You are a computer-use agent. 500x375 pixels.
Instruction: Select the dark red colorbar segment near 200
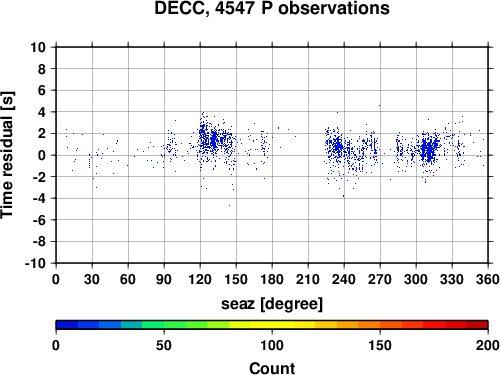tap(477, 325)
